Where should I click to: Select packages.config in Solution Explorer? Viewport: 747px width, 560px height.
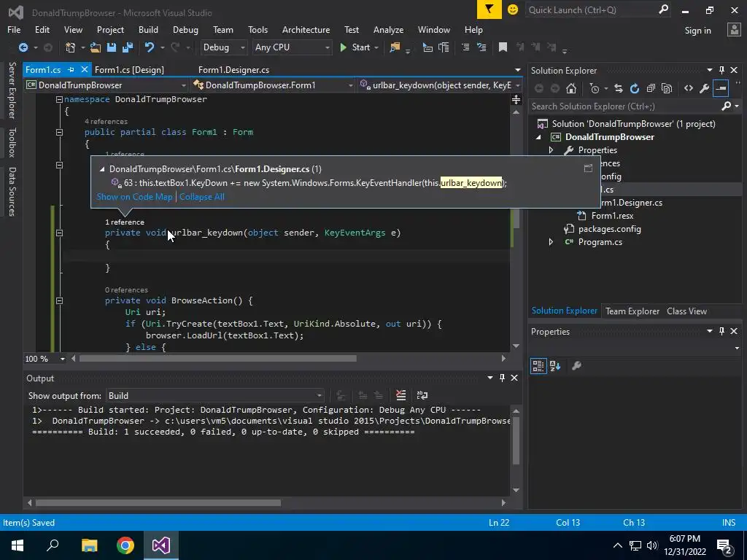click(x=609, y=229)
